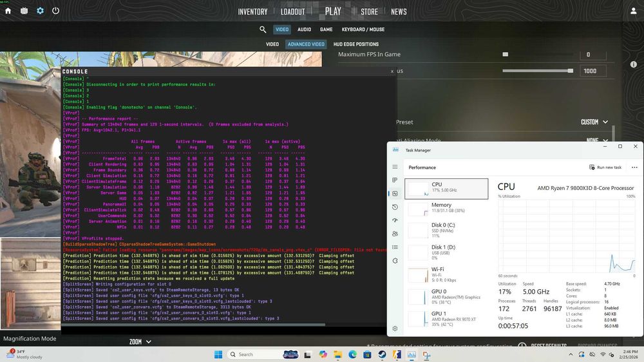Select GPU 0 AMD Radeon Graphics

(x=446, y=297)
